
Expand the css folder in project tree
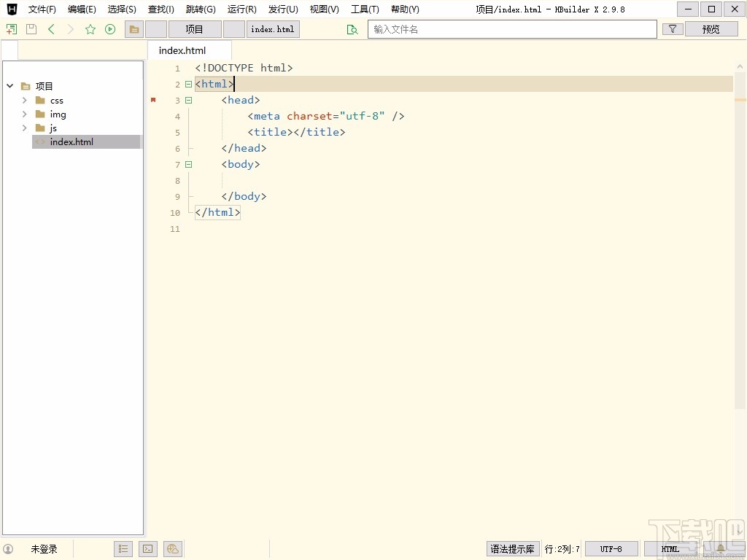point(25,101)
